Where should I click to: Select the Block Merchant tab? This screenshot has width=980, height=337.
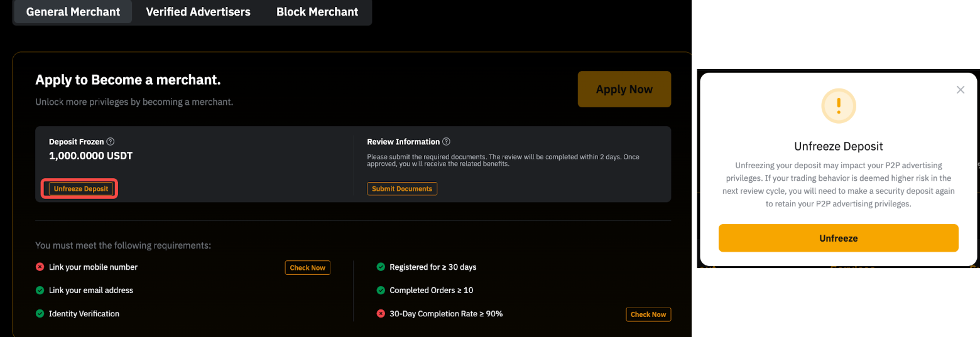pyautogui.click(x=317, y=12)
